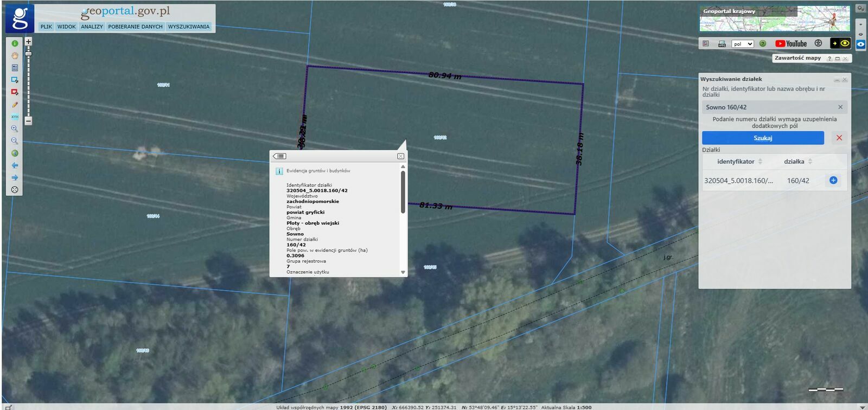
Task: Click identifier '320504_5.0018.160/42' in popup
Action: (317, 191)
